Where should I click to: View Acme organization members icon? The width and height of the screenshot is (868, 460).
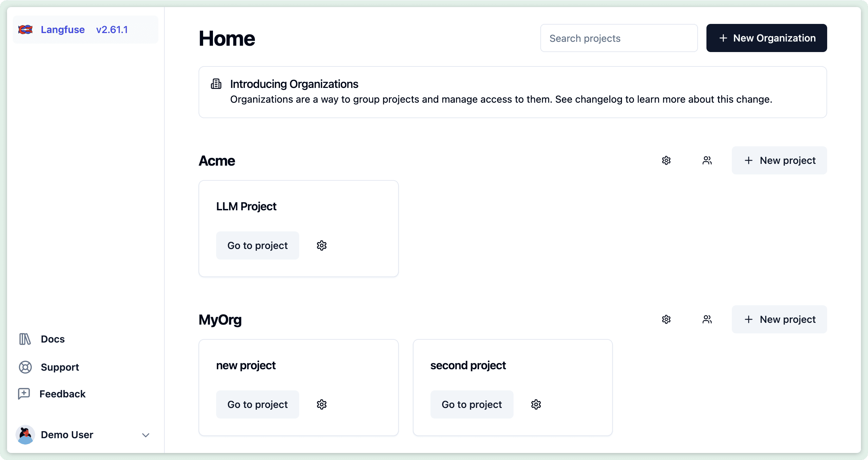pyautogui.click(x=707, y=160)
